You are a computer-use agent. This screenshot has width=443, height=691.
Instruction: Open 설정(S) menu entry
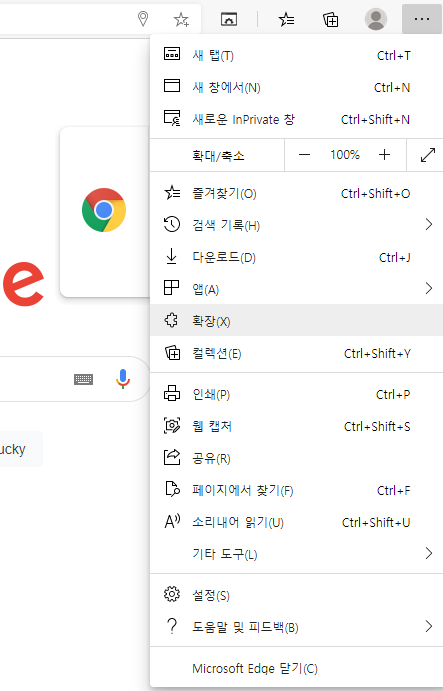[x=296, y=595]
